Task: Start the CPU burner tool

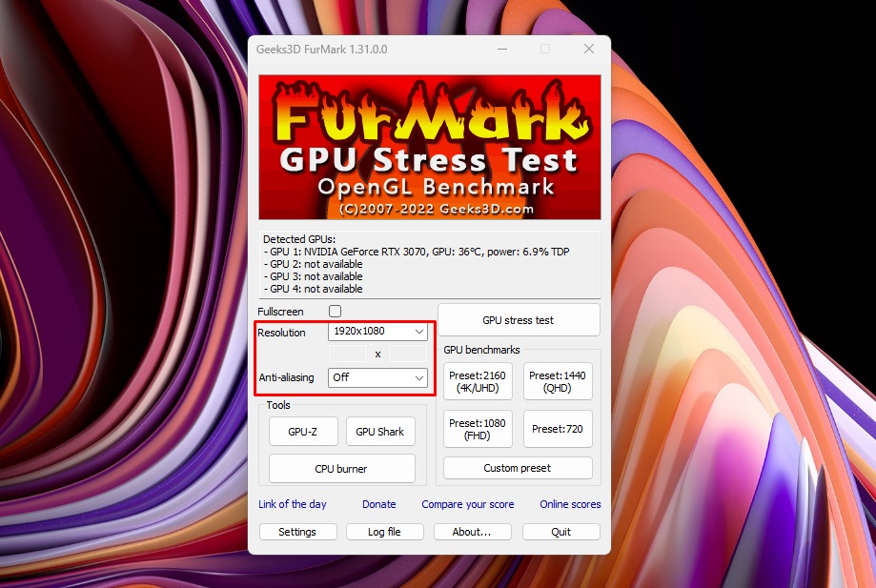Action: coord(341,469)
